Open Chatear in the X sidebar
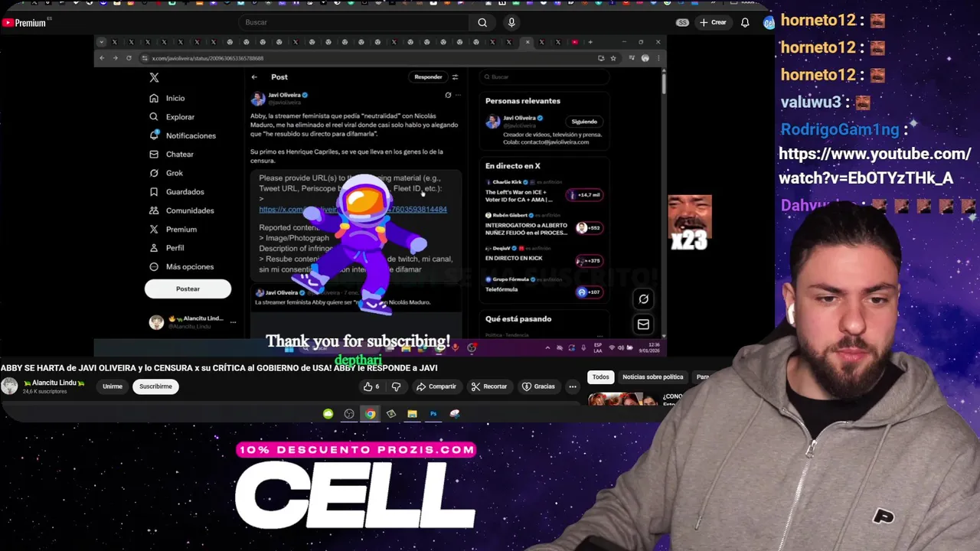This screenshot has width=980, height=551. [x=171, y=155]
